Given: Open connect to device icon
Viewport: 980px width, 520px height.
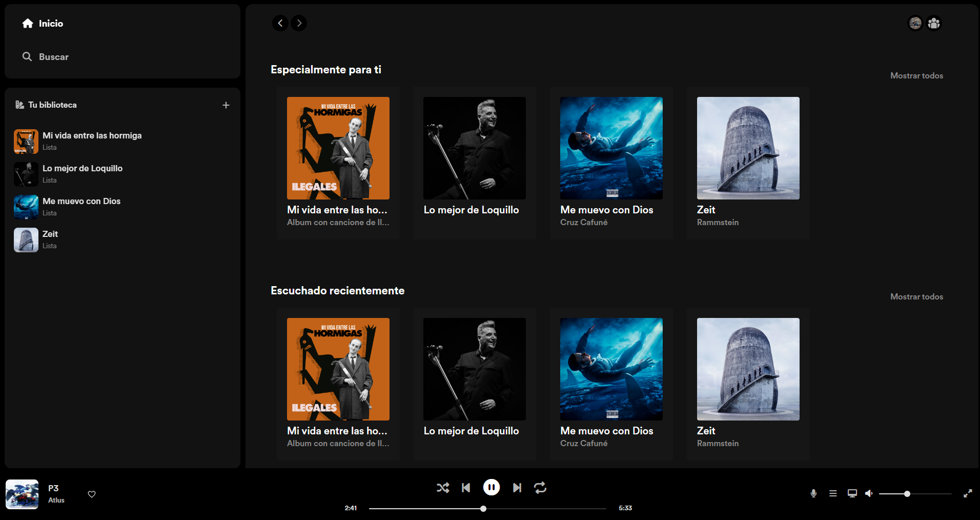Looking at the screenshot, I should click(852, 493).
